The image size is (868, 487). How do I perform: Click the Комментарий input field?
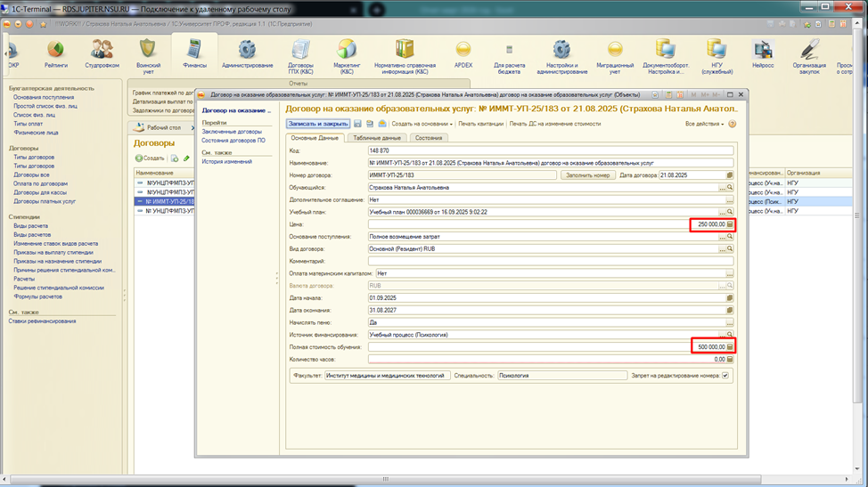(549, 262)
